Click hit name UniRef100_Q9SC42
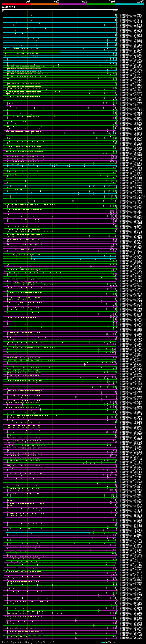This screenshot has width=146, height=644. [131, 30]
